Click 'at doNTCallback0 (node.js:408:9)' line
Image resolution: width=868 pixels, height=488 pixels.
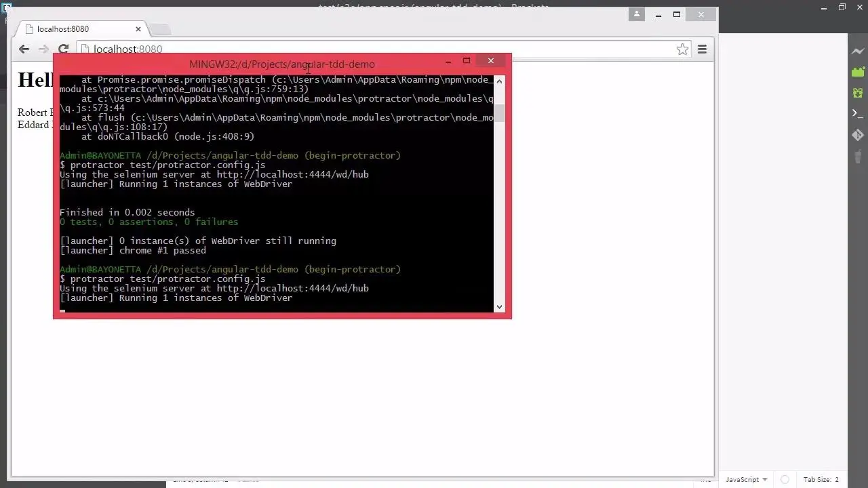(168, 136)
